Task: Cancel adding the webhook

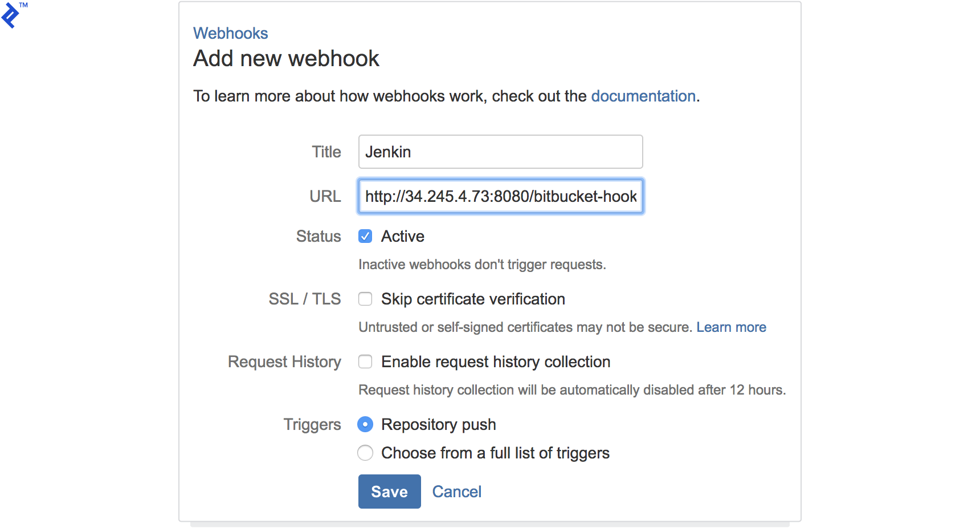Action: coord(456,491)
